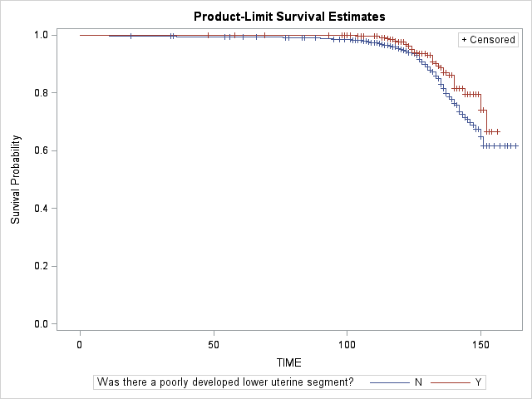Select the 'N' legend label
The width and height of the screenshot is (532, 399).
click(x=418, y=382)
